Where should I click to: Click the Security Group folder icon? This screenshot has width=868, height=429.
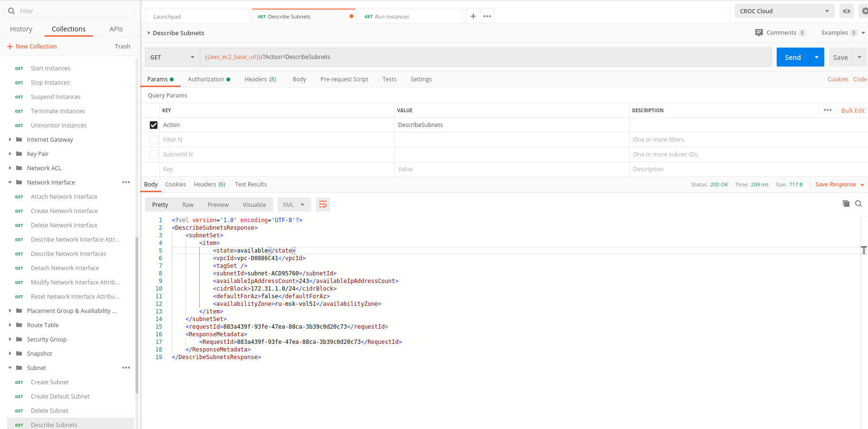coord(19,339)
